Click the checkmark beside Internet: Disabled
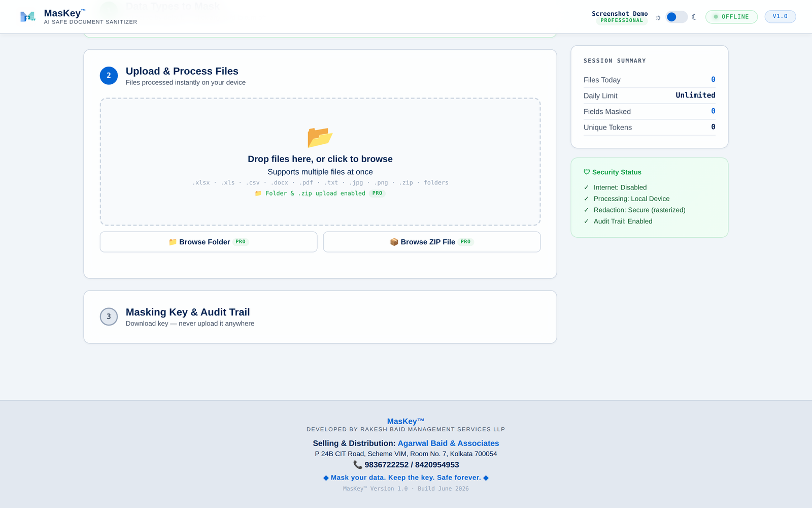 [x=586, y=187]
